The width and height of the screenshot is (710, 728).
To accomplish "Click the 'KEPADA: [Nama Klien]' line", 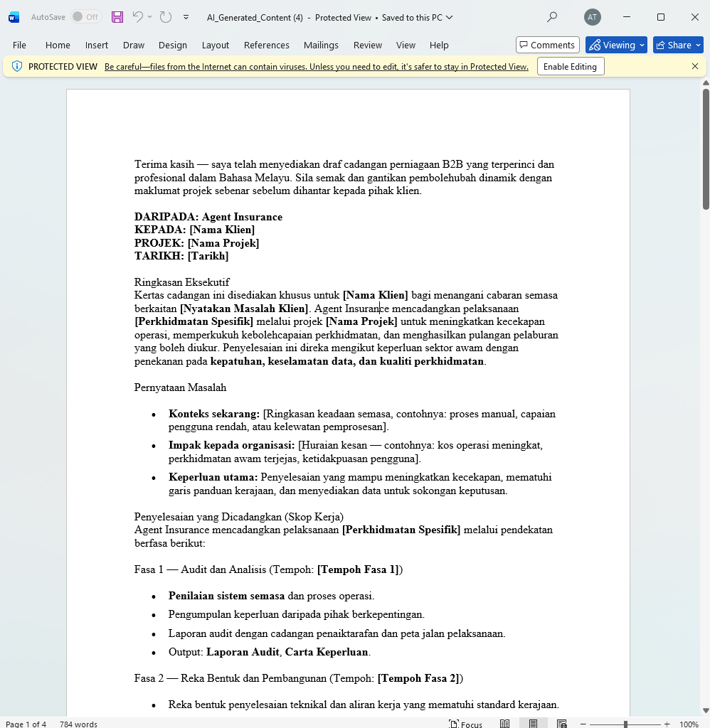I will pos(194,230).
